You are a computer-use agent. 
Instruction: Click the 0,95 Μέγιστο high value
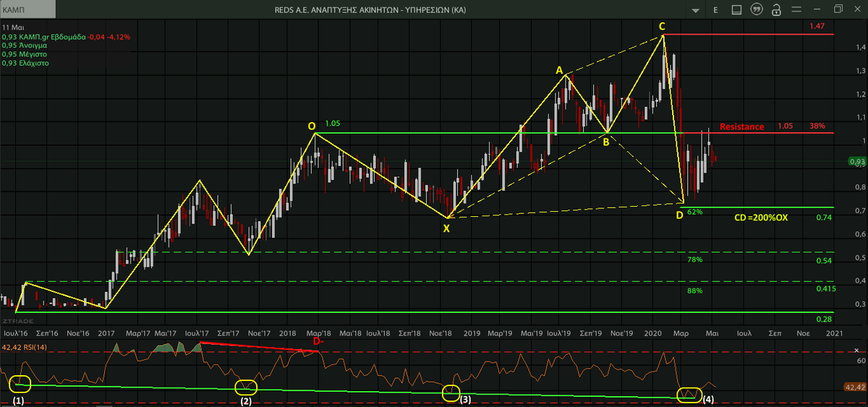(x=24, y=54)
